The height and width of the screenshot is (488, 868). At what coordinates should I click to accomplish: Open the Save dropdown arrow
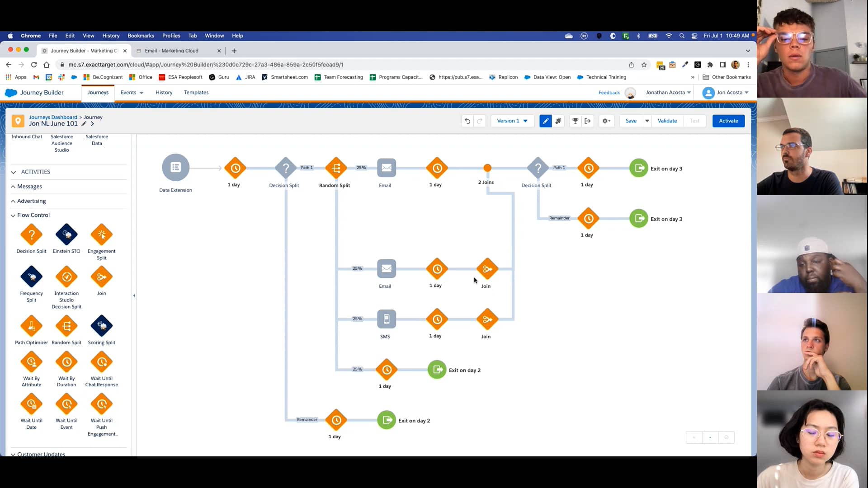(x=647, y=121)
